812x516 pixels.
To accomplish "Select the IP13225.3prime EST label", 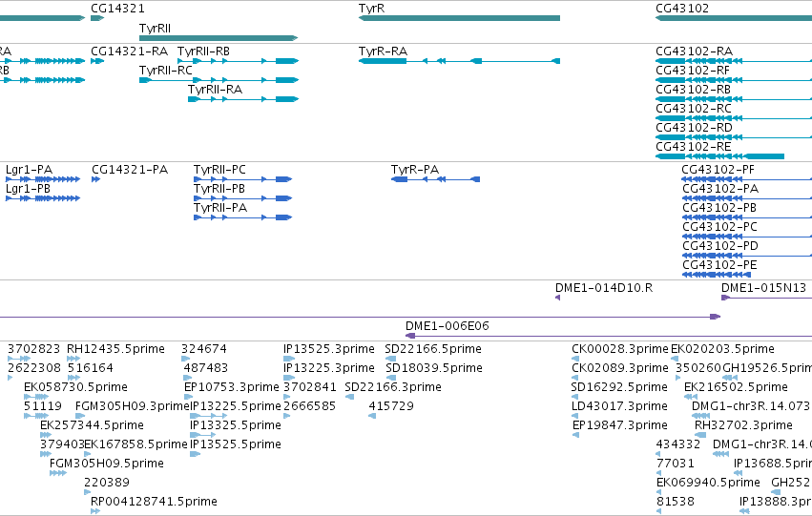I will pos(329,368).
